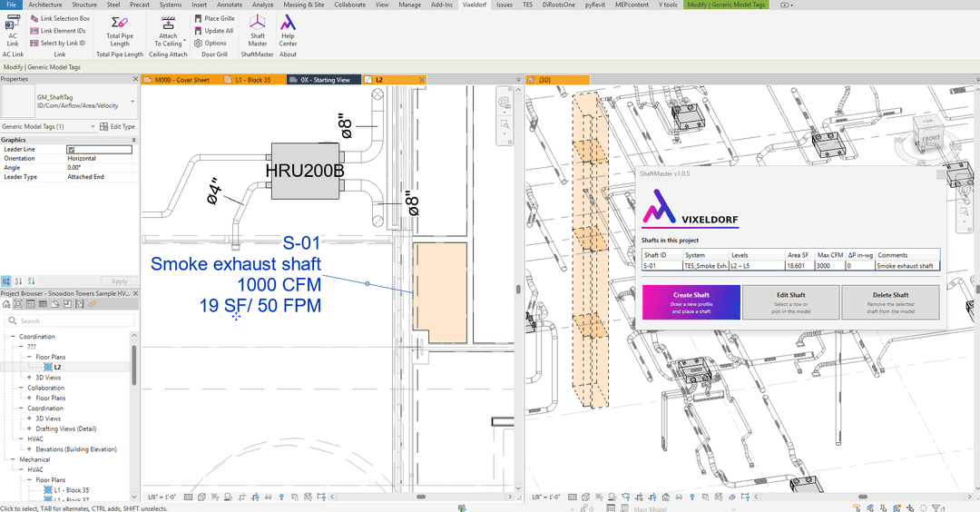980x512 pixels.
Task: Open the AC Link tool
Action: tap(13, 31)
